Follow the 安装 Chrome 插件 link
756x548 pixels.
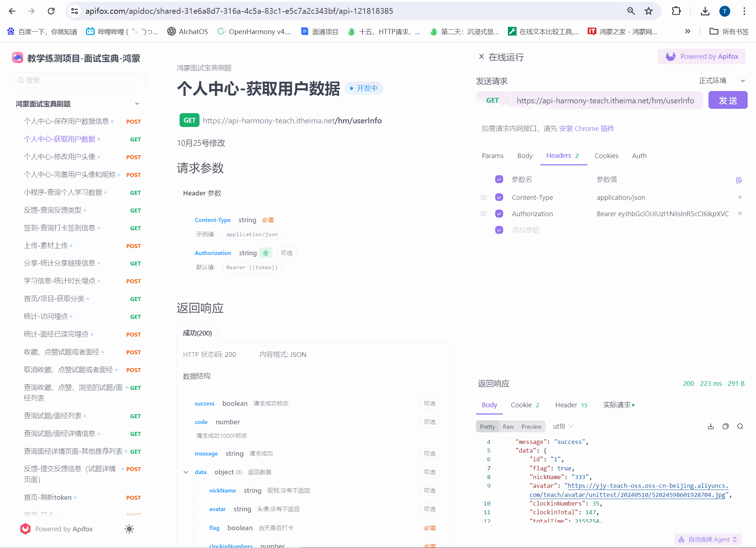pyautogui.click(x=586, y=129)
